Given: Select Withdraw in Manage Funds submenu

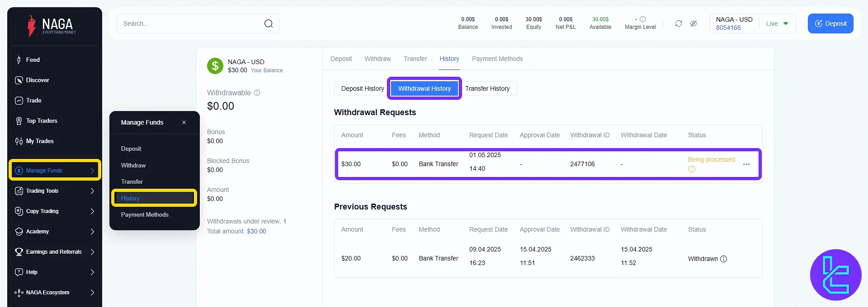Looking at the screenshot, I should pyautogui.click(x=133, y=165).
